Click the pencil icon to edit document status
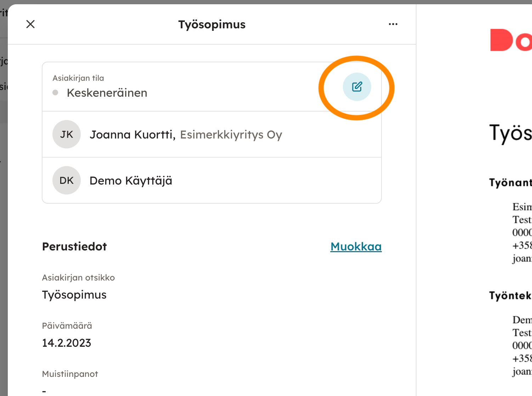 (x=357, y=87)
